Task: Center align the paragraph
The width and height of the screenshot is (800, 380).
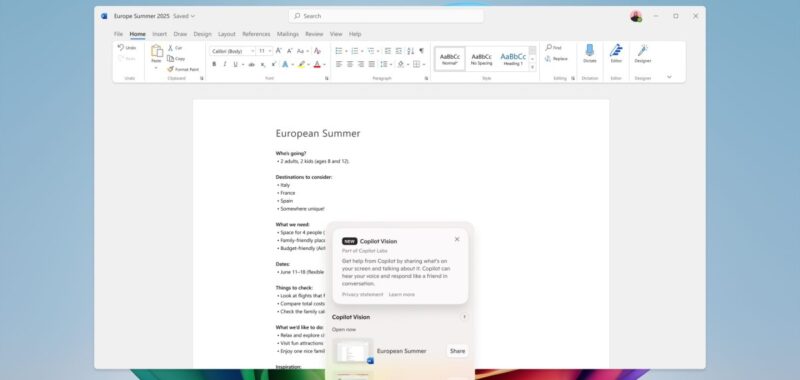Action: click(349, 64)
